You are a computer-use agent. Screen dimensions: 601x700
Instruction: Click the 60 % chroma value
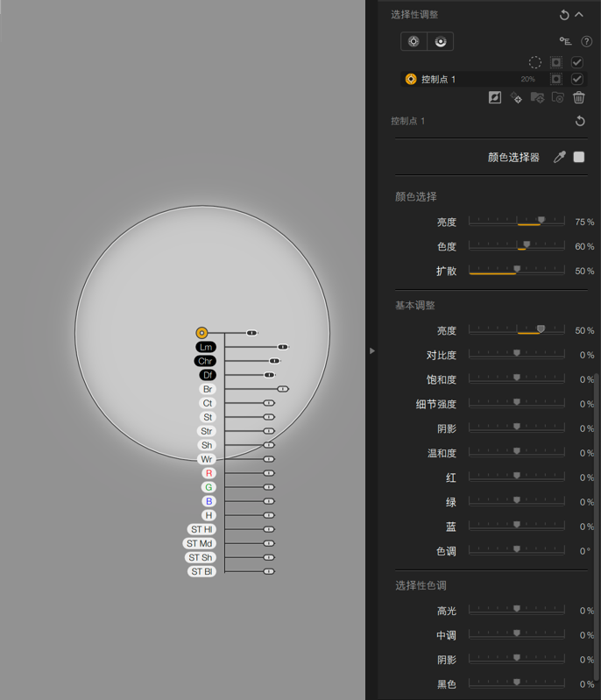(x=584, y=246)
